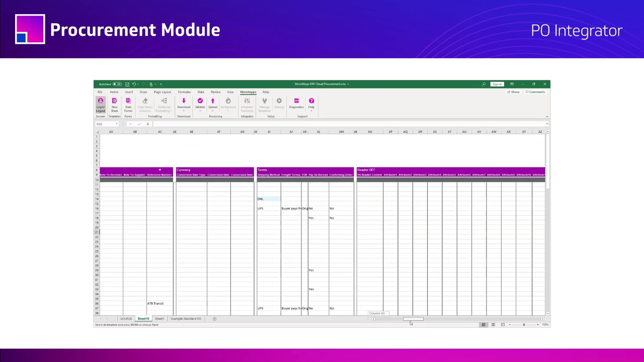Click the Share button
This screenshot has width=644, height=362.
pyautogui.click(x=514, y=92)
